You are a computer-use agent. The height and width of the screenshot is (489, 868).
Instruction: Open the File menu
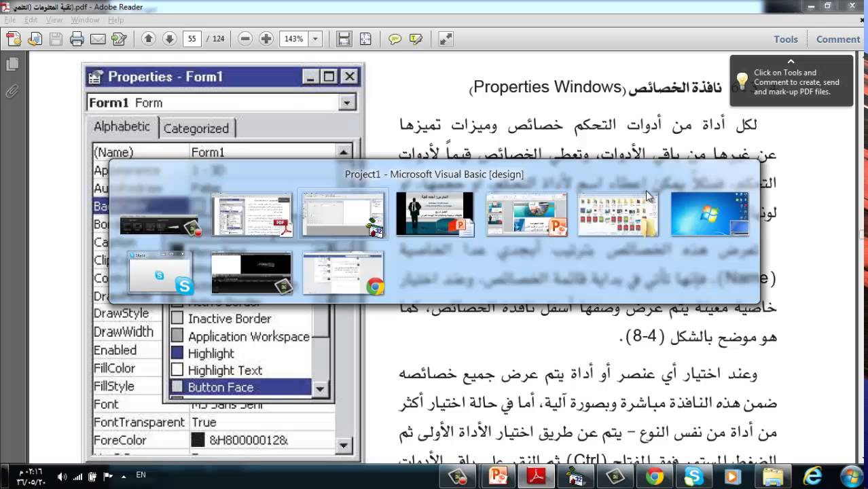click(x=10, y=20)
